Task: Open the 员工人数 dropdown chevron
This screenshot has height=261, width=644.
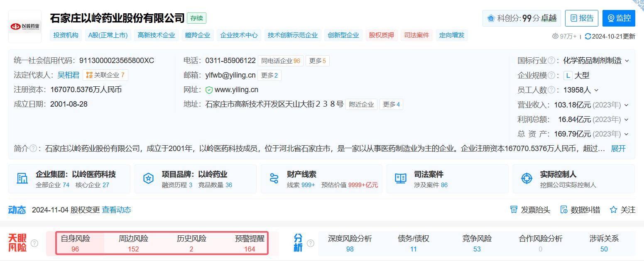Action: (x=597, y=90)
